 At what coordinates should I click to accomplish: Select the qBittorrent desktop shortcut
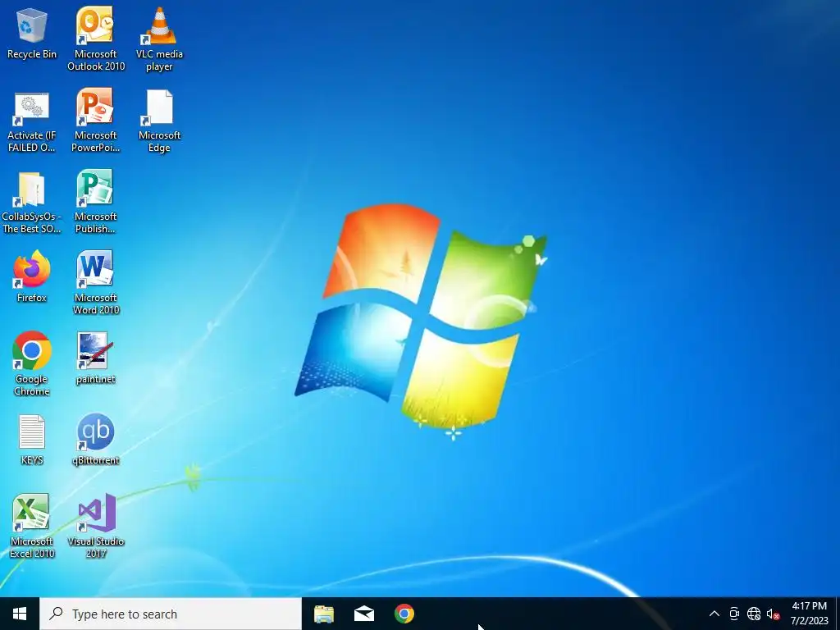point(95,440)
